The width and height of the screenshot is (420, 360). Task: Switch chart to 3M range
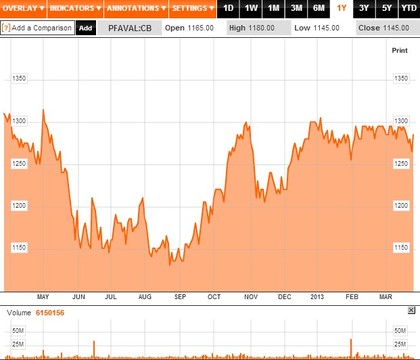click(296, 8)
